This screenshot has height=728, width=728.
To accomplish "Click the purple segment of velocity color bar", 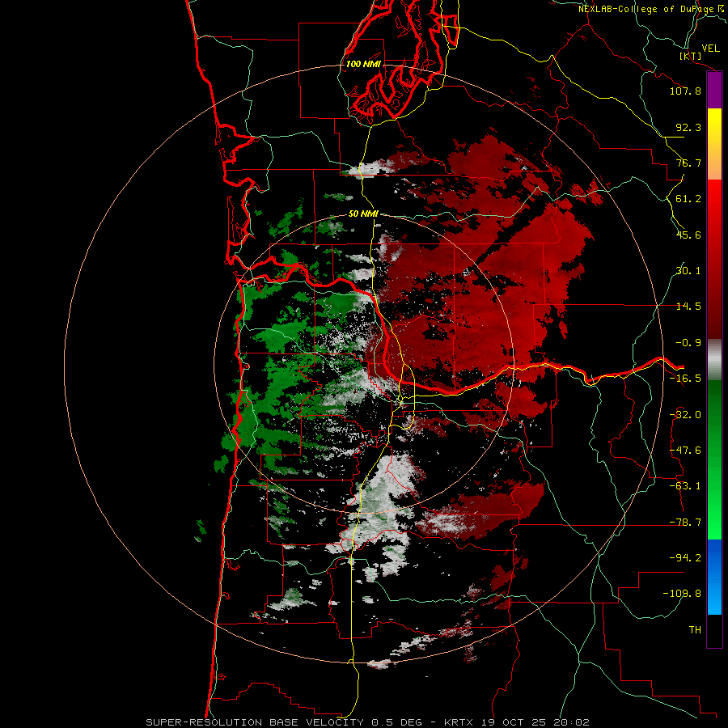I will point(714,91).
